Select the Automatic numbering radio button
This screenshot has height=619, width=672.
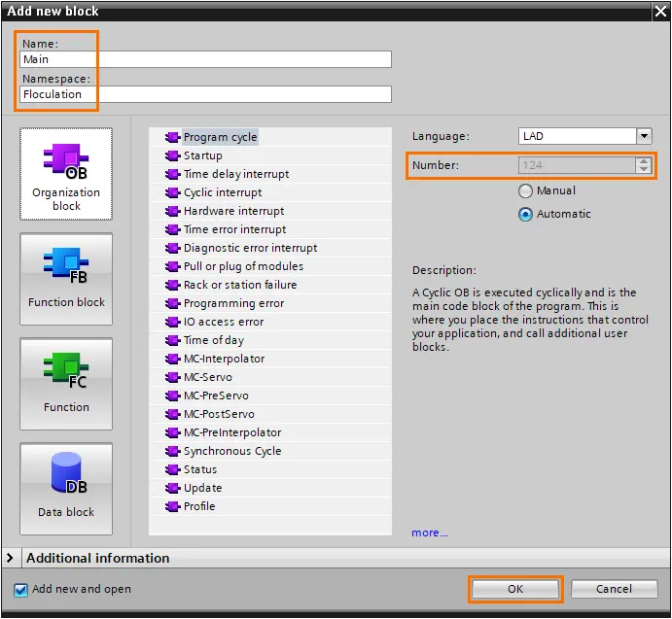point(525,214)
